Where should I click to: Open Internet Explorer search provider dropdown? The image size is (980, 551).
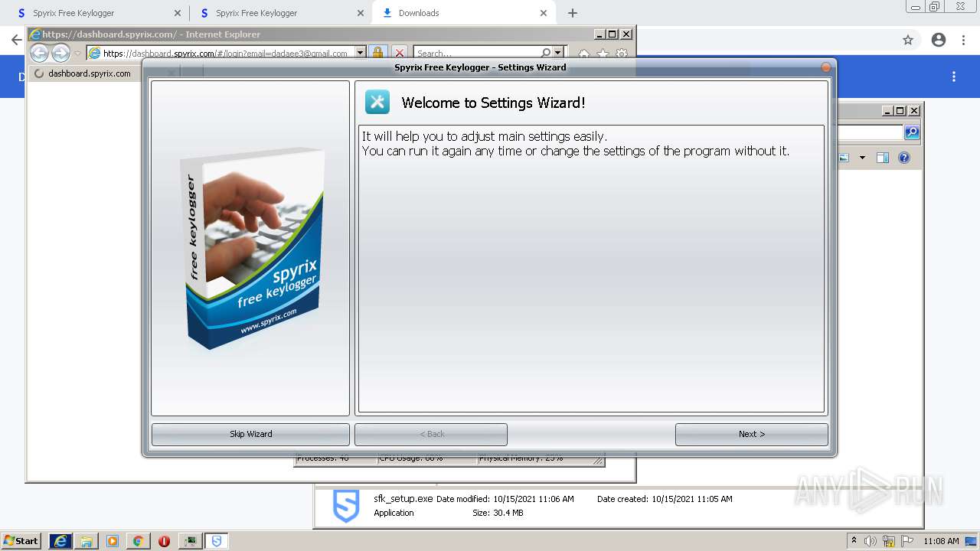558,53
